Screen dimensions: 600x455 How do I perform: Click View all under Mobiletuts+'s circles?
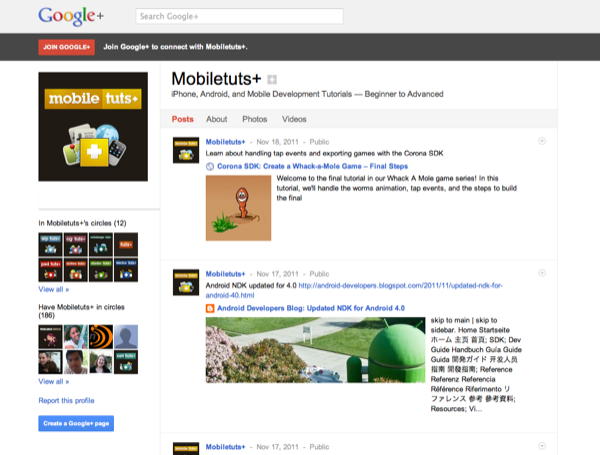pos(54,290)
